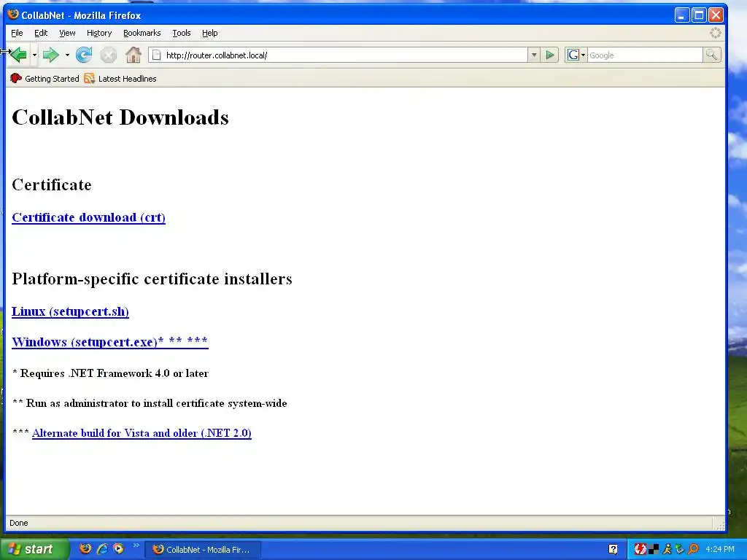This screenshot has width=747, height=560.
Task: Launch Internet Explorer from Quick Launch
Action: coord(102,548)
